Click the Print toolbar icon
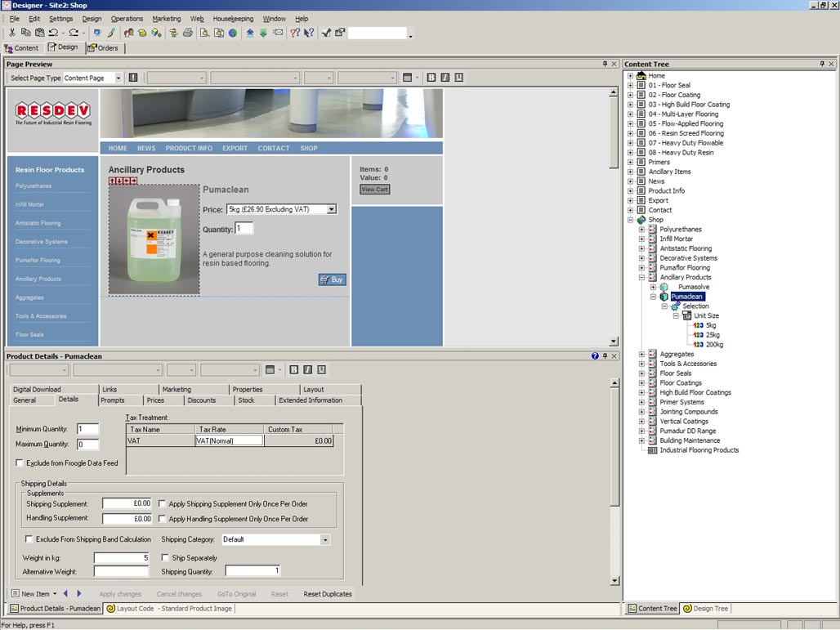This screenshot has width=840, height=630. (188, 34)
